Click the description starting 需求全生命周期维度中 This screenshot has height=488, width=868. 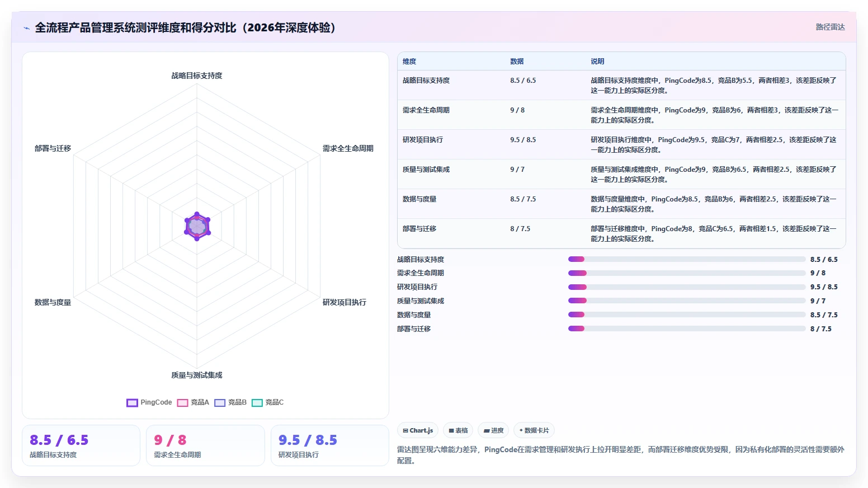(715, 115)
